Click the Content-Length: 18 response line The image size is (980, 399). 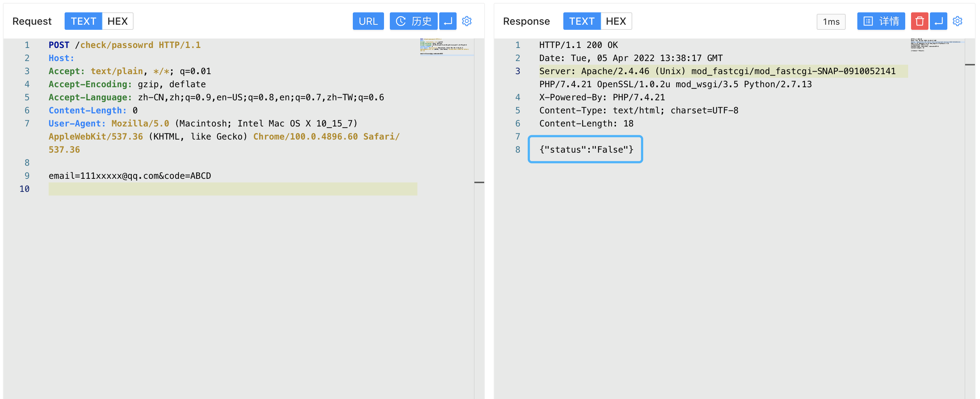click(x=586, y=123)
